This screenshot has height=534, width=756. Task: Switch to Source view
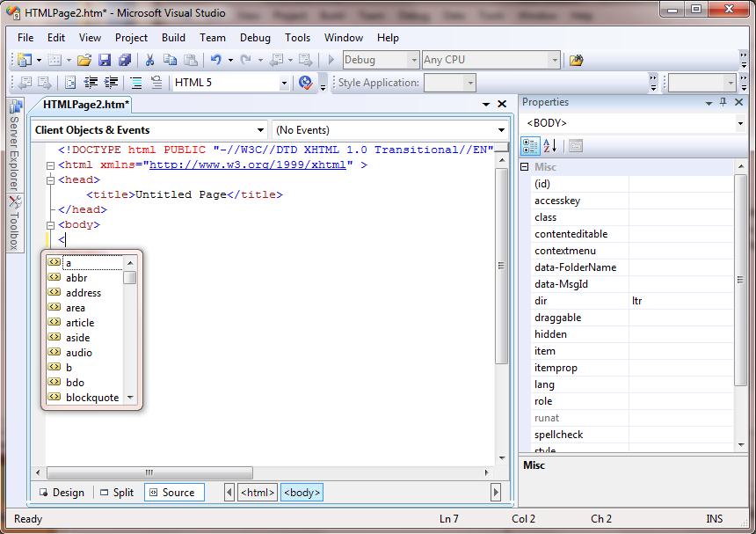174,493
